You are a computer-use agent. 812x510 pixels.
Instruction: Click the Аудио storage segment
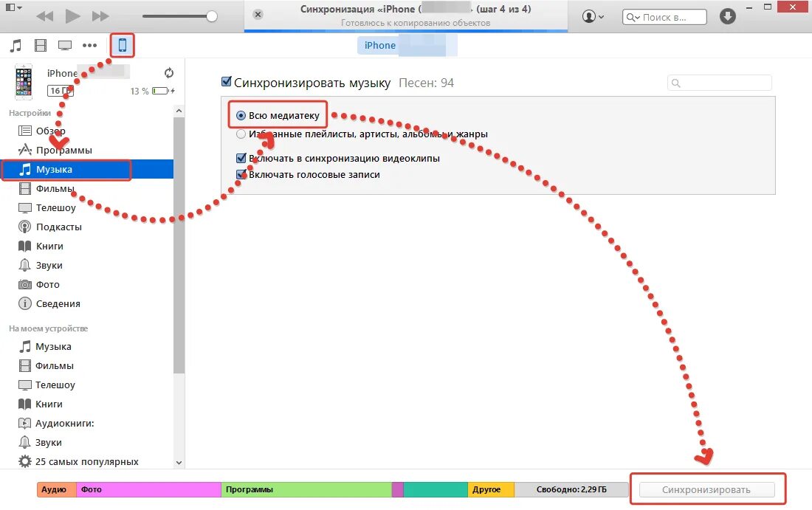(56, 489)
